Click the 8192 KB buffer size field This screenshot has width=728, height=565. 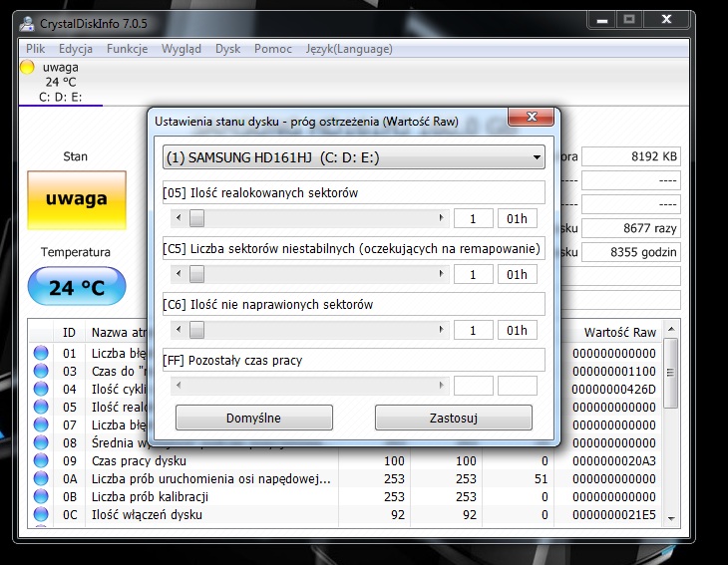[631, 156]
